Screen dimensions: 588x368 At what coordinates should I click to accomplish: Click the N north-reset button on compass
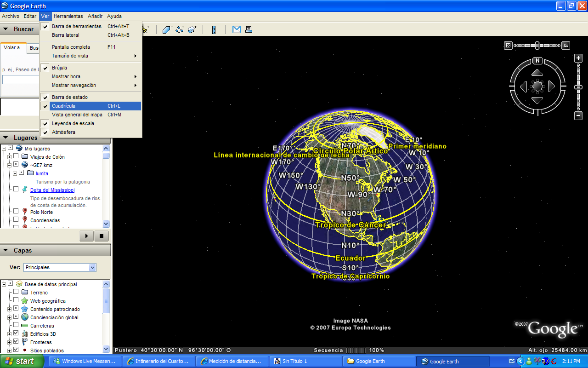coord(537,61)
